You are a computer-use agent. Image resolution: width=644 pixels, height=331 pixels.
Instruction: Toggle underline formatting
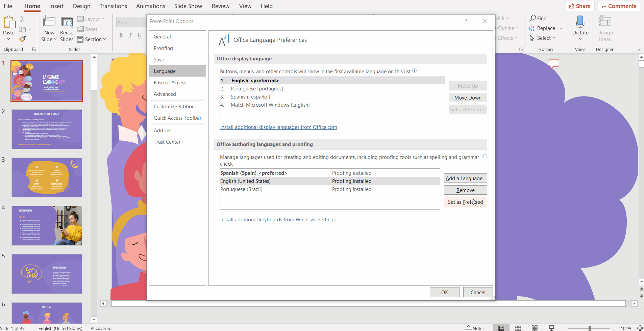pyautogui.click(x=139, y=35)
